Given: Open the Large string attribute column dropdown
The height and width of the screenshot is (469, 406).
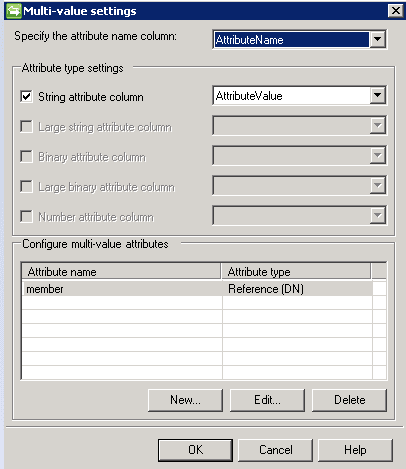Looking at the screenshot, I should pyautogui.click(x=299, y=126).
